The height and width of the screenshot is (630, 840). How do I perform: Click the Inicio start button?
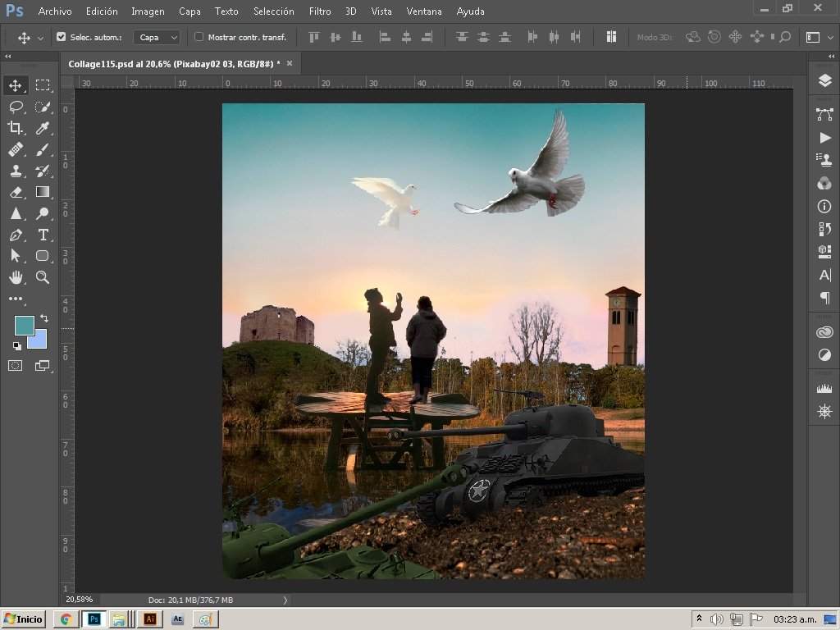[24, 619]
